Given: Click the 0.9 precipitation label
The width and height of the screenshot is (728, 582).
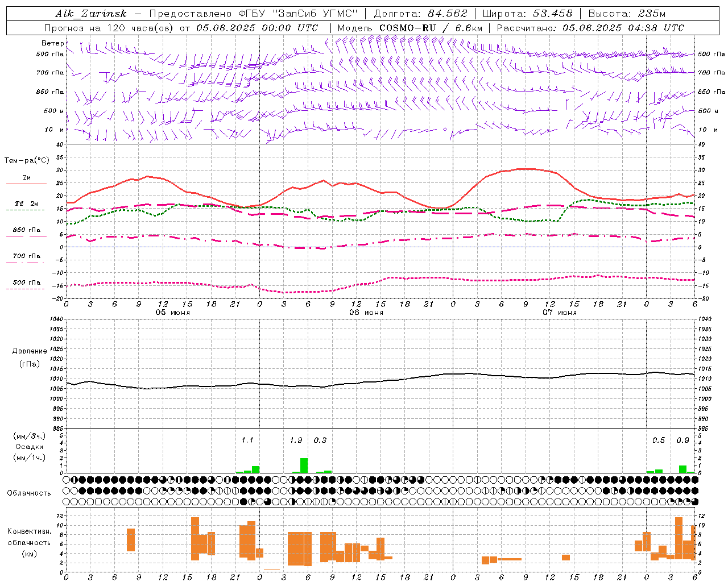Looking at the screenshot, I should (682, 440).
